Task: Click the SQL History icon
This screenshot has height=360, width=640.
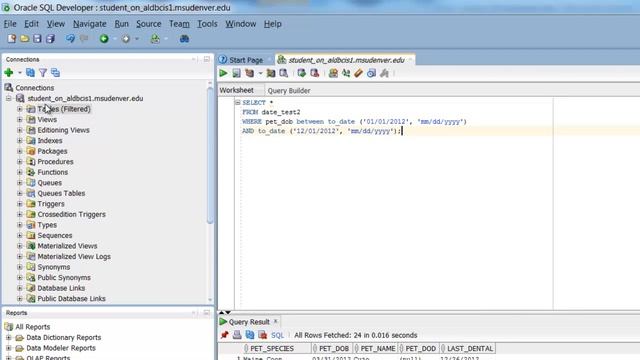Action: pyautogui.click(x=371, y=73)
